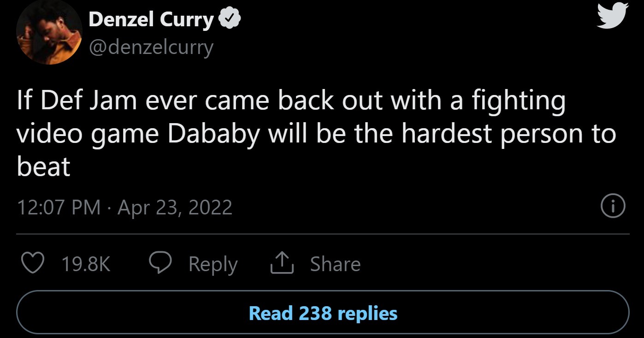Click the tweet body text
Screen dimensions: 644x338
click(316, 134)
